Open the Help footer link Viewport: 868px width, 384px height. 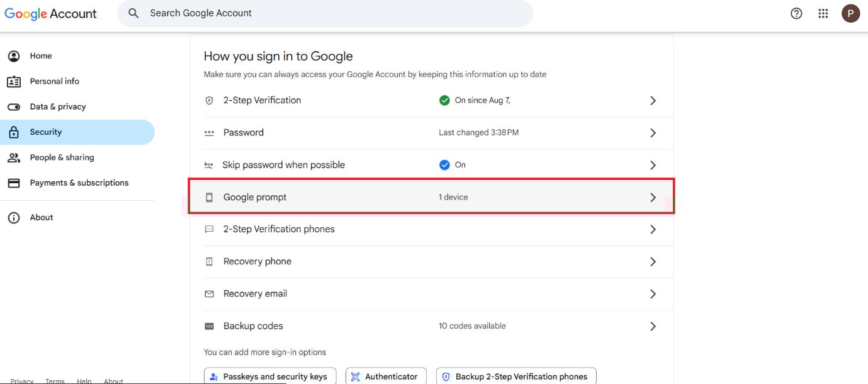click(x=84, y=380)
